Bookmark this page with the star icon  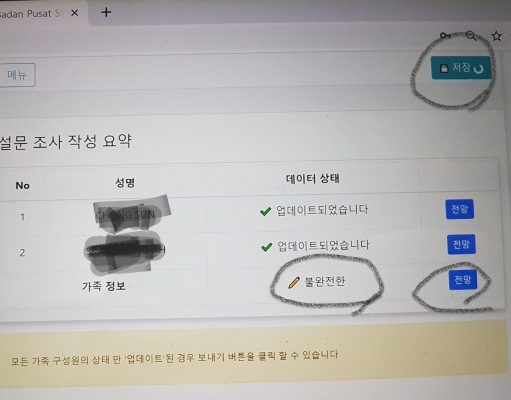(x=497, y=36)
